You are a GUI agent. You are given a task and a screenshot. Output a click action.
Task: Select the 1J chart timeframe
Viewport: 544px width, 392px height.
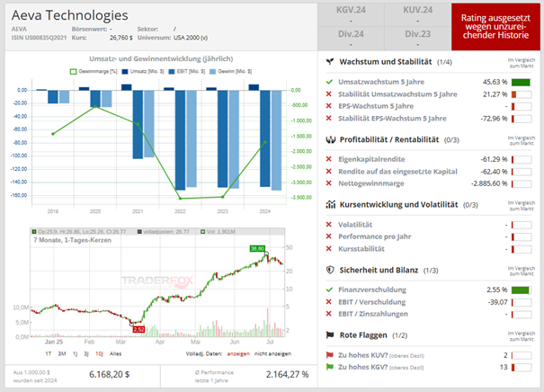75,354
